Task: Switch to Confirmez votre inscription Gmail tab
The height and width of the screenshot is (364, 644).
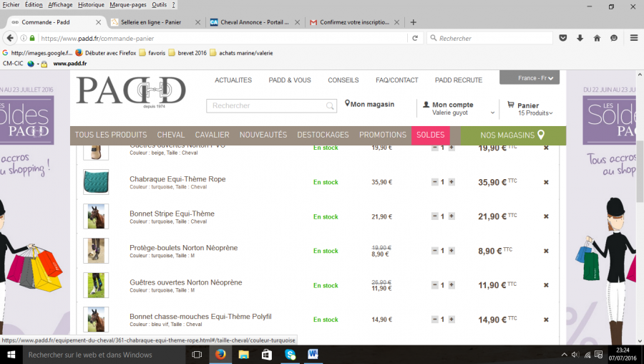Action: pos(354,22)
